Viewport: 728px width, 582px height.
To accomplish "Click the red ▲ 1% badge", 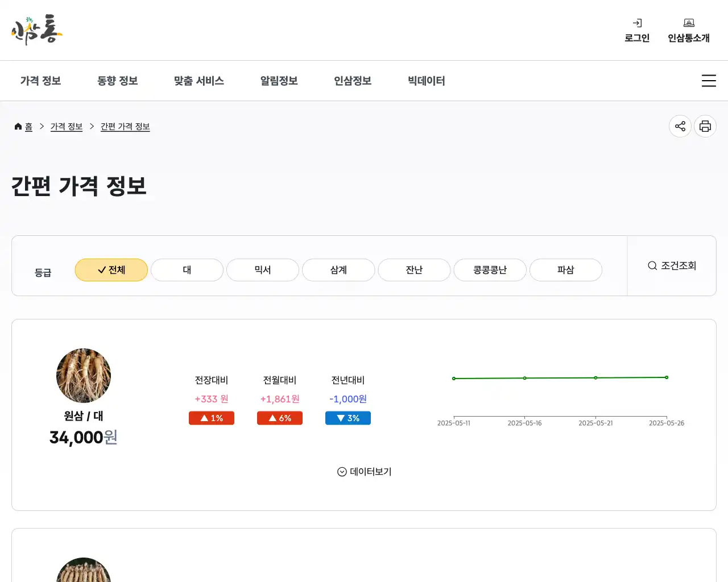I will point(212,418).
